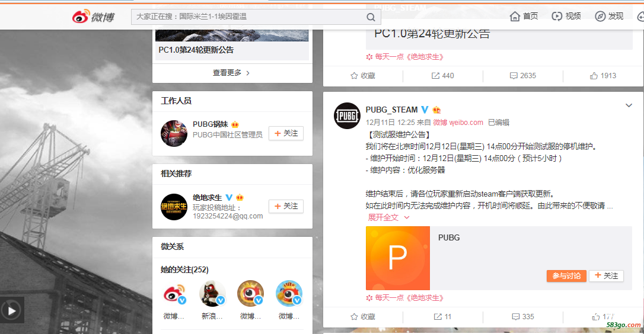Click 收藏 on the PC1.0 update post
Viewport: 644px width, 334px height.
click(x=363, y=76)
